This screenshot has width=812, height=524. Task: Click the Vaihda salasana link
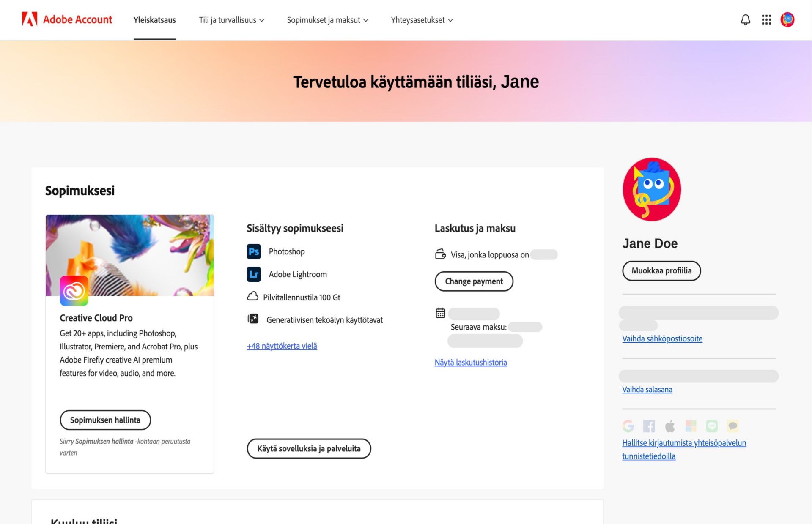647,389
